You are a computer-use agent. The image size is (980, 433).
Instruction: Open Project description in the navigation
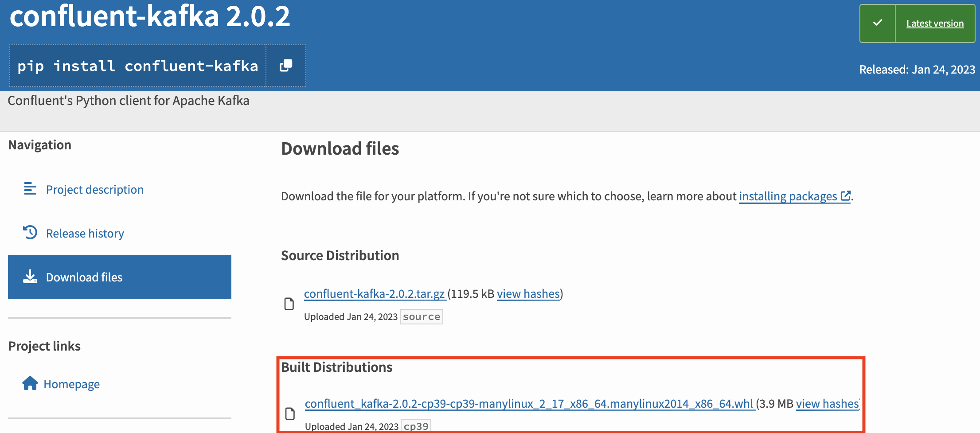coord(95,190)
